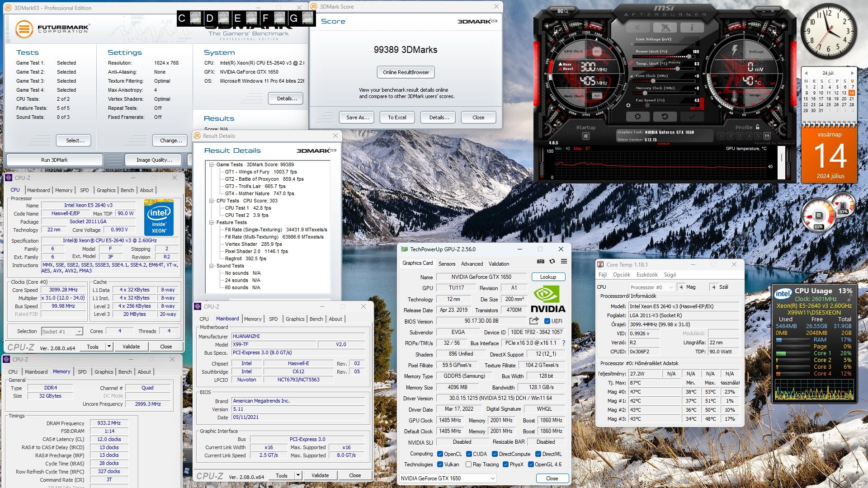This screenshot has width=868, height=488.
Task: Toggle the UEFI checkbox in GPU-Z
Action: tap(547, 321)
